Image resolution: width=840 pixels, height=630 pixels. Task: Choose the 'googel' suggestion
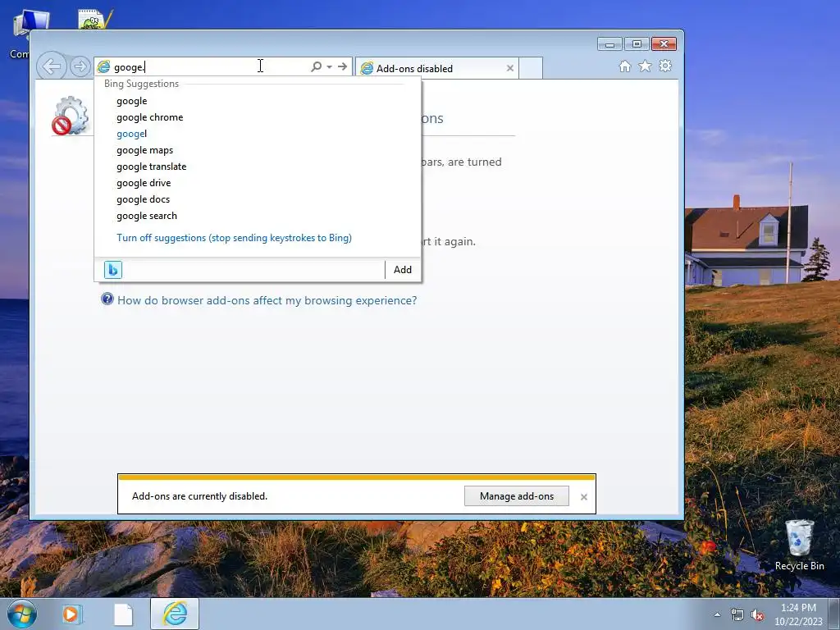pos(258,134)
